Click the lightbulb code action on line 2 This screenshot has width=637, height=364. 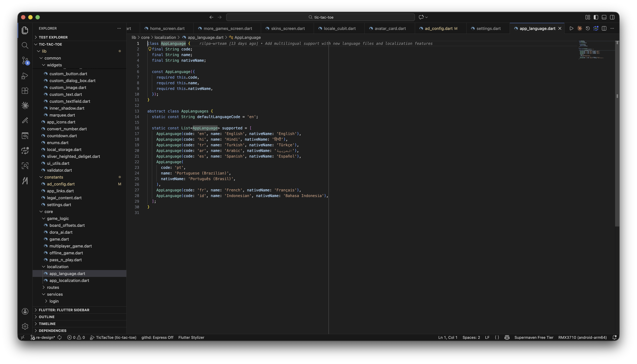pos(150,49)
